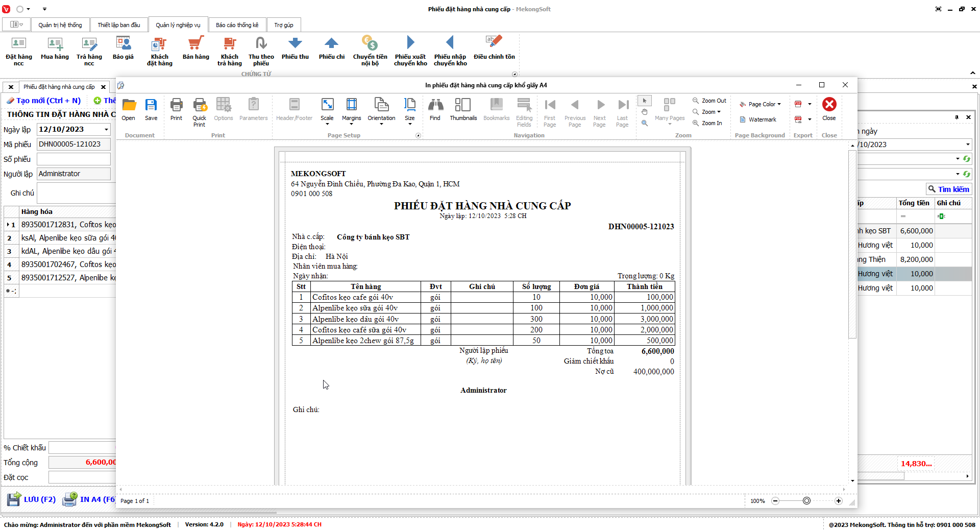Viewport: 980px width, 530px height.
Task: Click the Tìm kiếm search button
Action: 949,189
